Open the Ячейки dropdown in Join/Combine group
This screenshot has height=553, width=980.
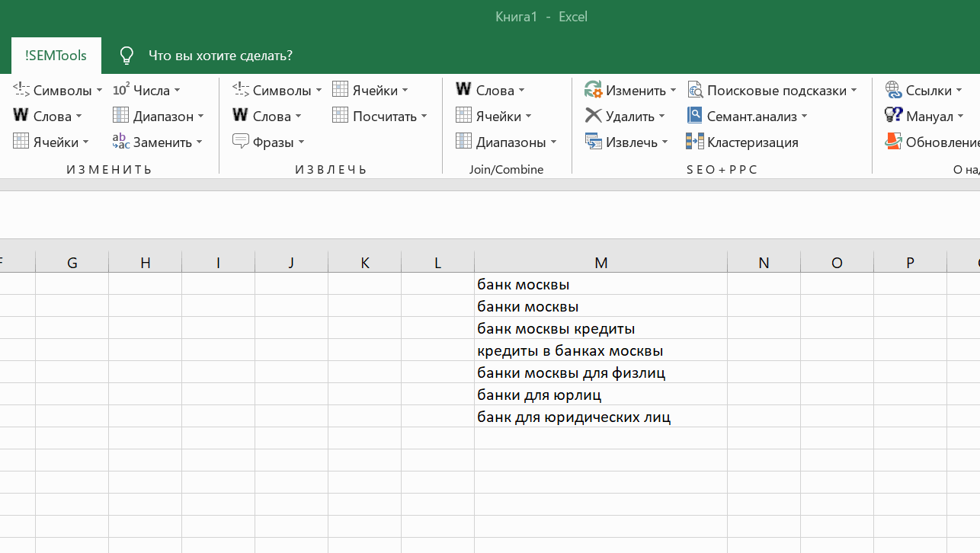(x=529, y=117)
